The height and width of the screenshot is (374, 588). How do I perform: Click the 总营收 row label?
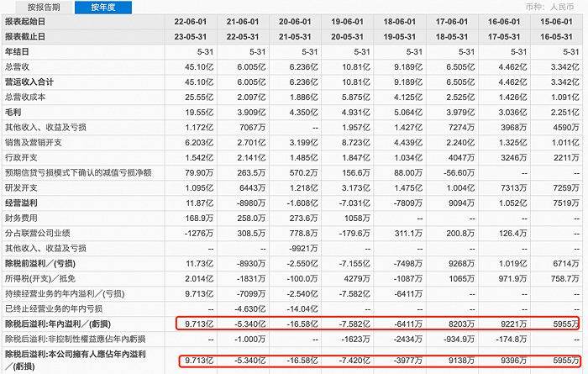(17, 67)
